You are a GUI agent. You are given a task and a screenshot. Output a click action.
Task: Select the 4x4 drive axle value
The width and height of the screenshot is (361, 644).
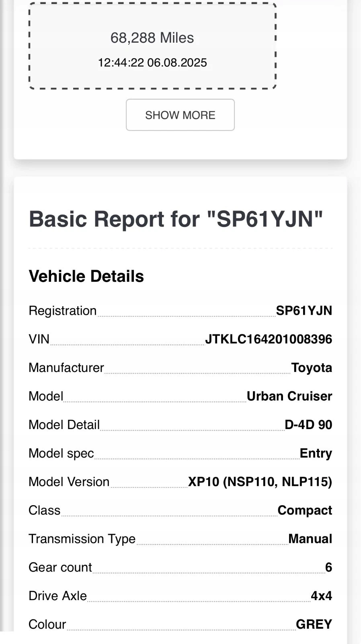coord(322,596)
